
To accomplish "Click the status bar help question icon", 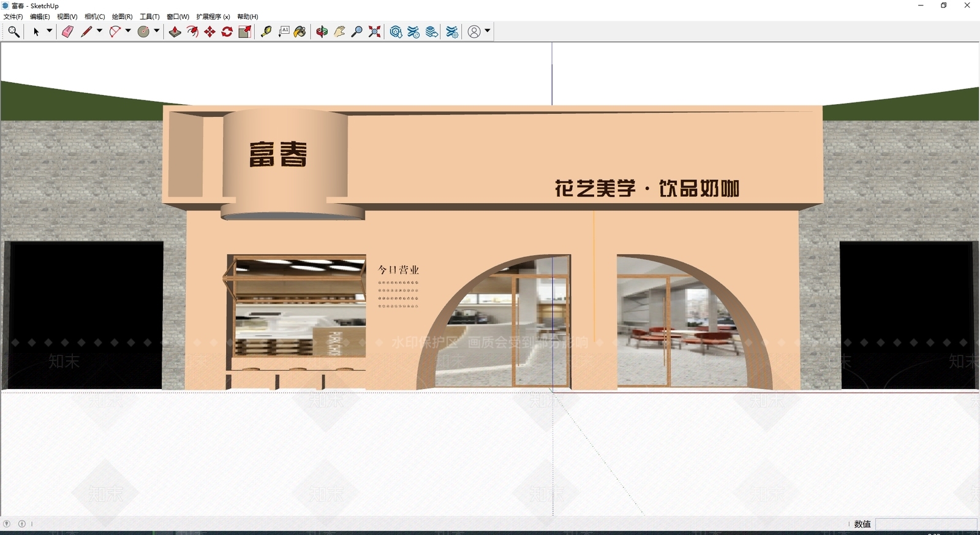I will (x=7, y=524).
